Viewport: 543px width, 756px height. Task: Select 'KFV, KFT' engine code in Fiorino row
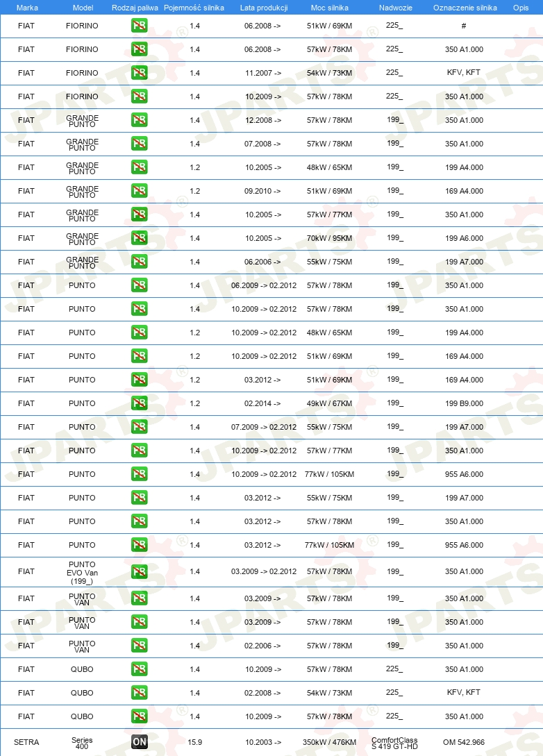point(463,72)
